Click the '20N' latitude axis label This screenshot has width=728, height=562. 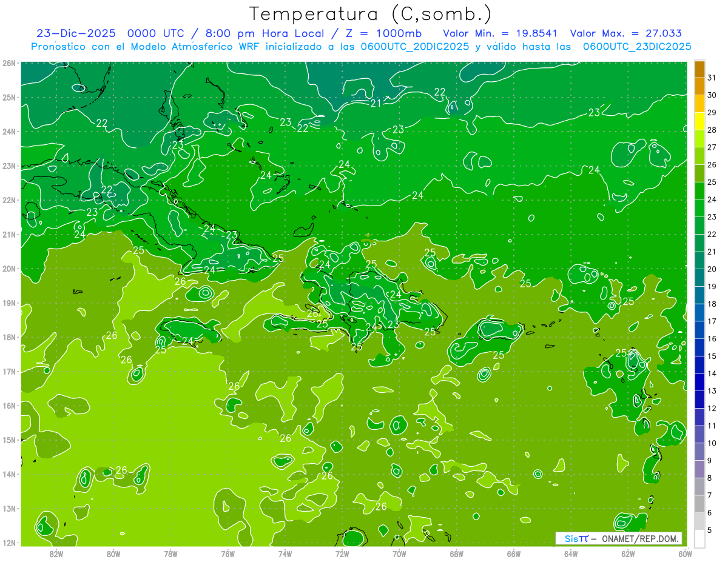pyautogui.click(x=9, y=269)
